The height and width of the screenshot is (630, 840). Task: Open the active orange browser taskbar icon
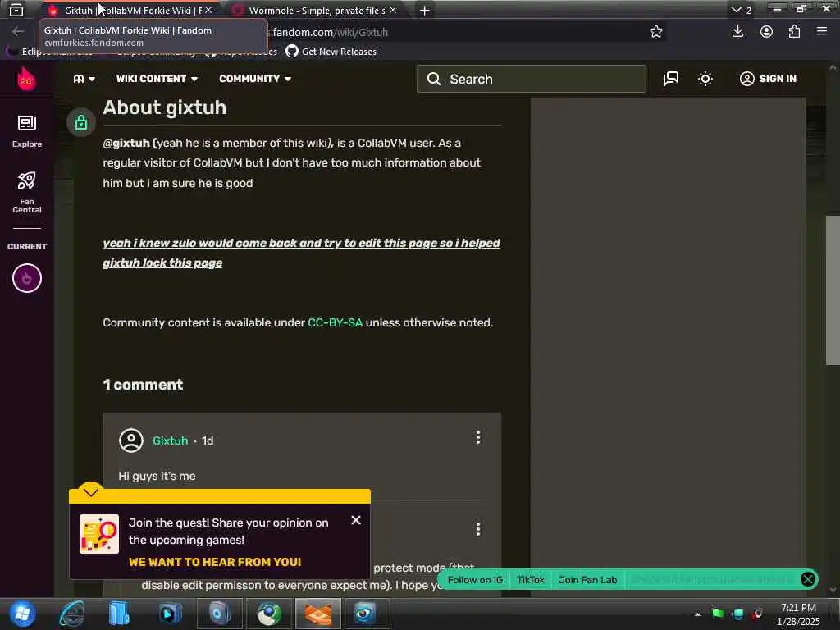coord(317,614)
